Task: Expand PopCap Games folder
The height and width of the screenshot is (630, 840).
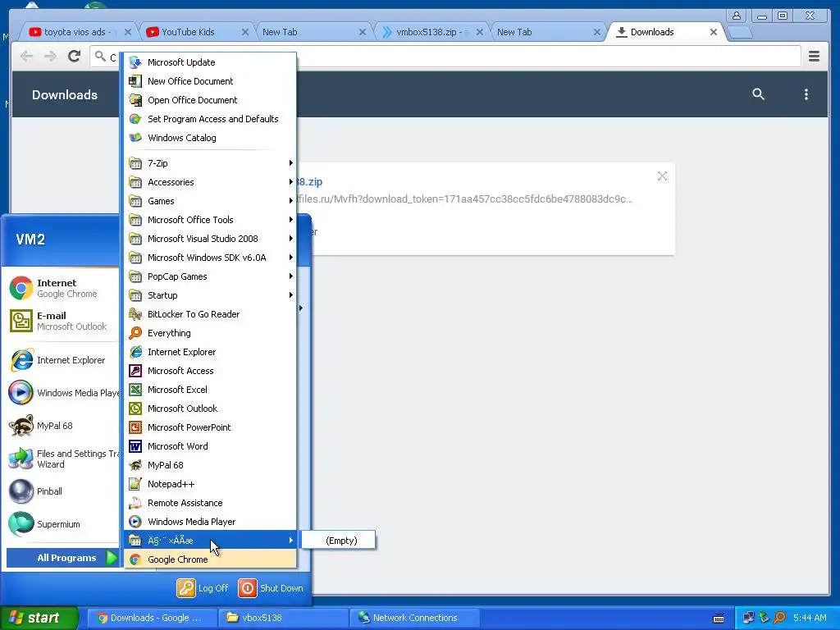Action: tap(210, 276)
